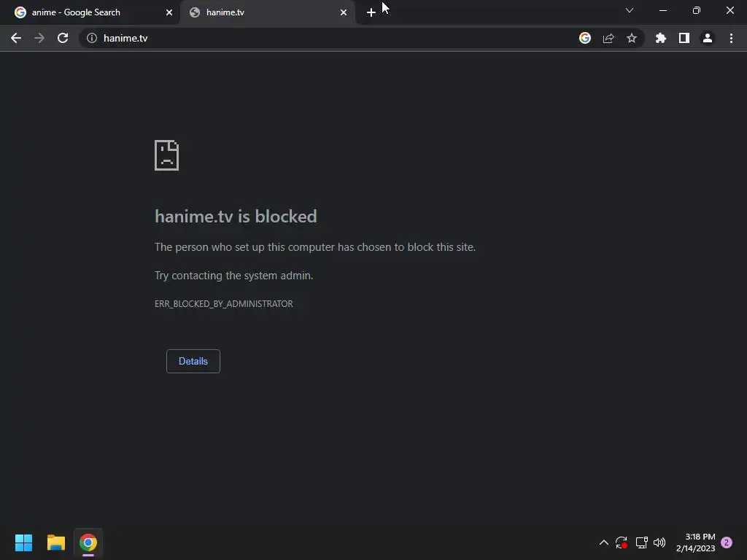Screen dimensions: 747x560
Task: Close the anime - Google Search tab
Action: [x=169, y=12]
